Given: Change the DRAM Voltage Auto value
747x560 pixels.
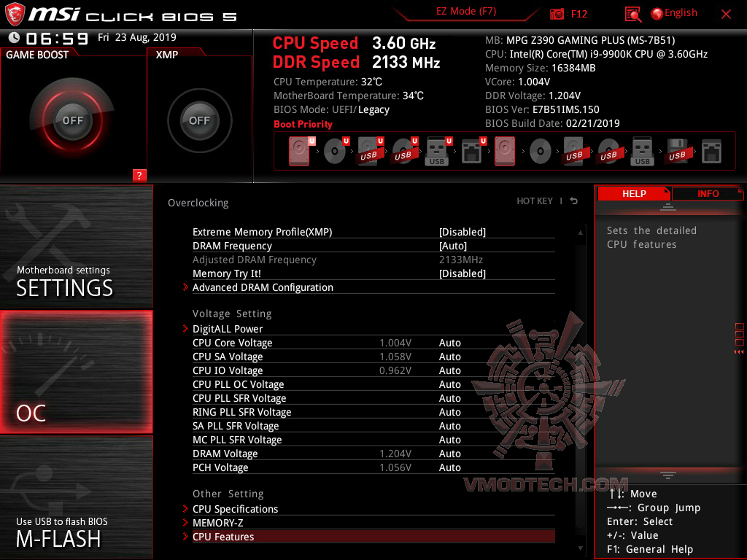Looking at the screenshot, I should click(449, 454).
